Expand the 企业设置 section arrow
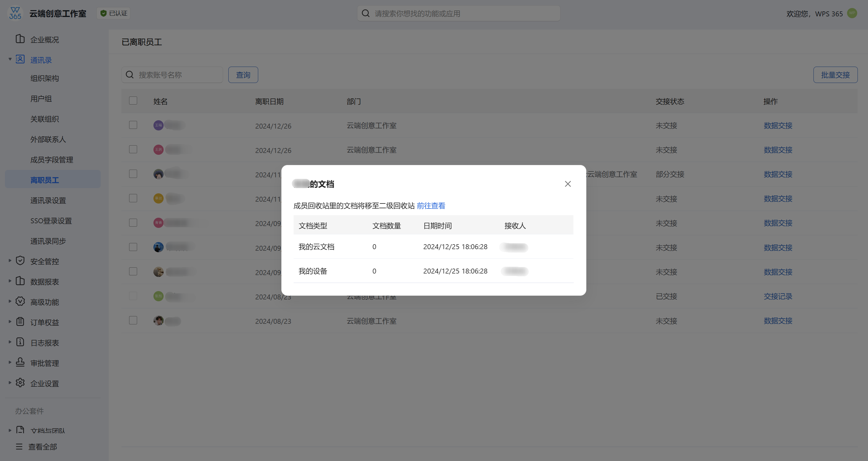Viewport: 868px width, 461px height. coord(10,383)
